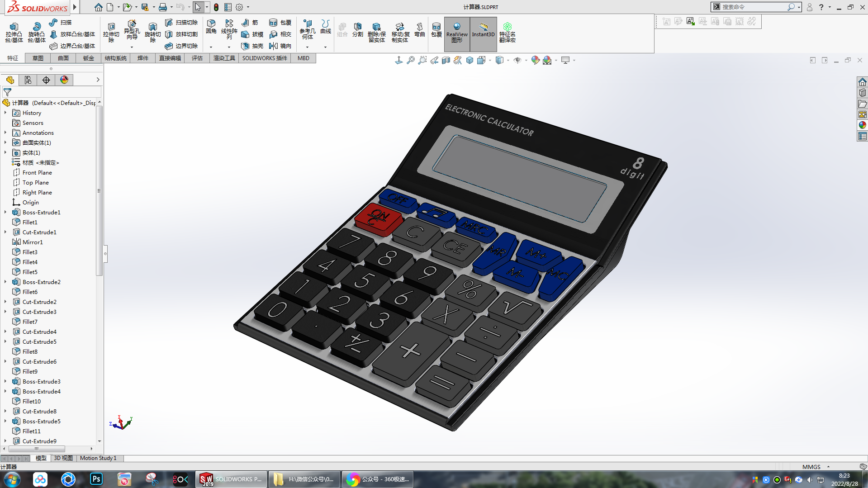The height and width of the screenshot is (488, 868).
Task: Select the Revolved Boss/Base tool (旋转凸台/基体)
Action: pos(37,33)
